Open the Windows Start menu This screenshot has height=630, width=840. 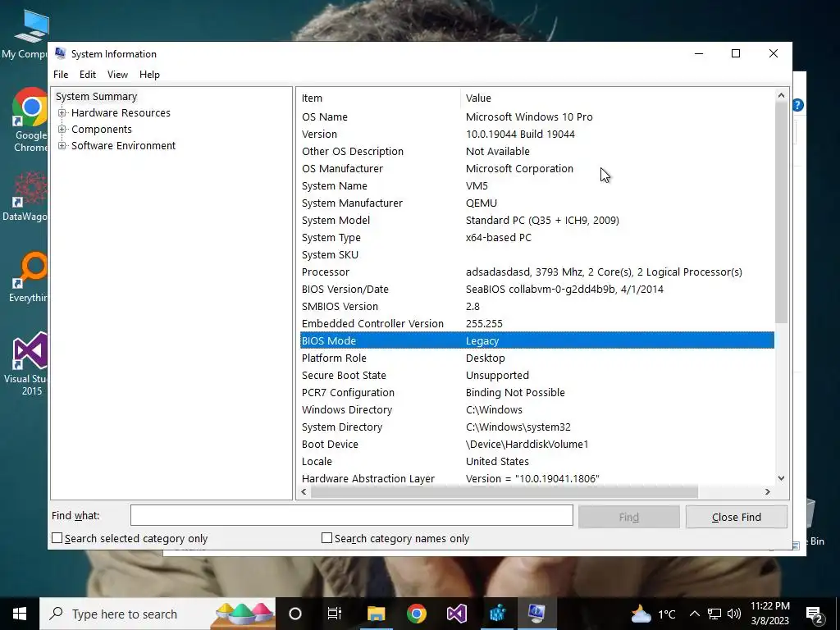click(x=20, y=614)
